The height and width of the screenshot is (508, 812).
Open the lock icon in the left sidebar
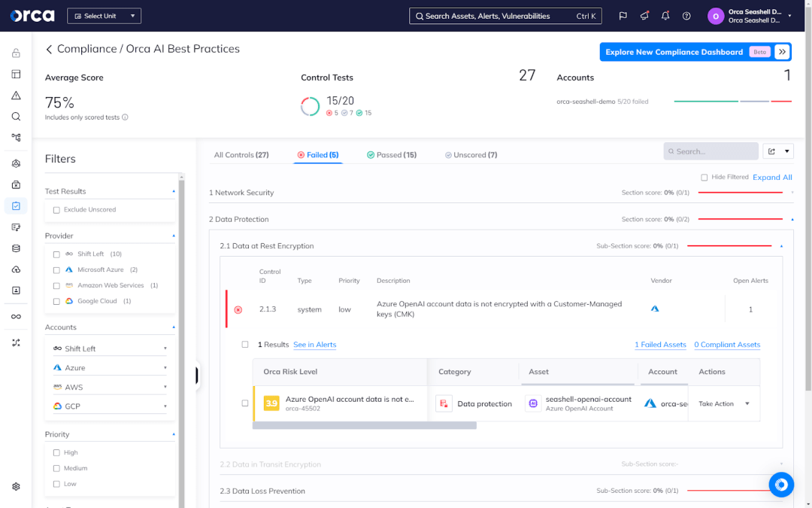(x=16, y=53)
